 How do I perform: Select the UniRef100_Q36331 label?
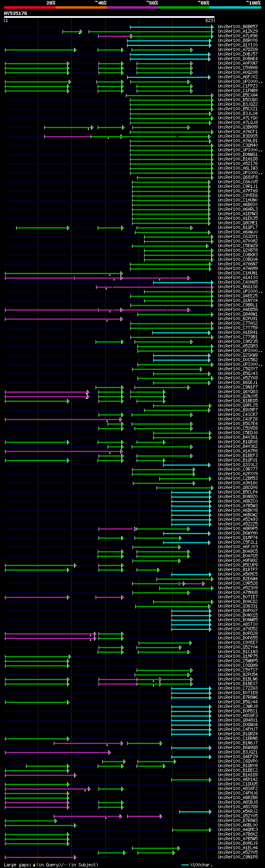238,606
